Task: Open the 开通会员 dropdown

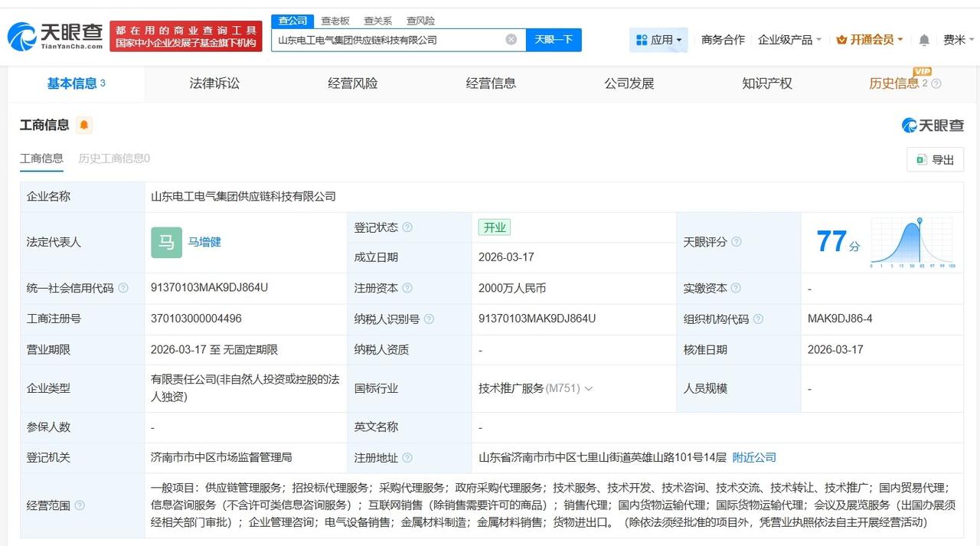Action: pos(869,39)
